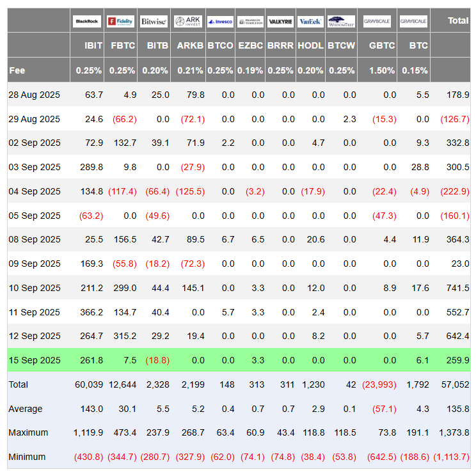This screenshot has width=476, height=474.
Task: Click the 289.8 IBIT value
Action: [91, 167]
